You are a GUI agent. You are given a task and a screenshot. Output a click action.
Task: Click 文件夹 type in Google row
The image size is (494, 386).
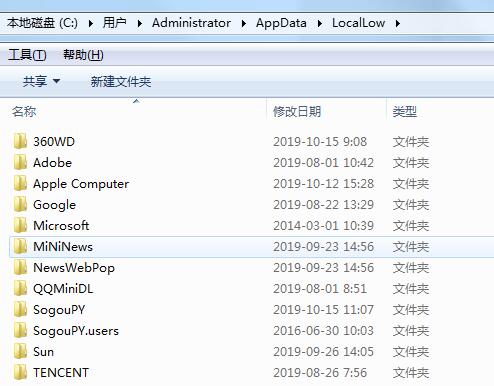pyautogui.click(x=411, y=205)
